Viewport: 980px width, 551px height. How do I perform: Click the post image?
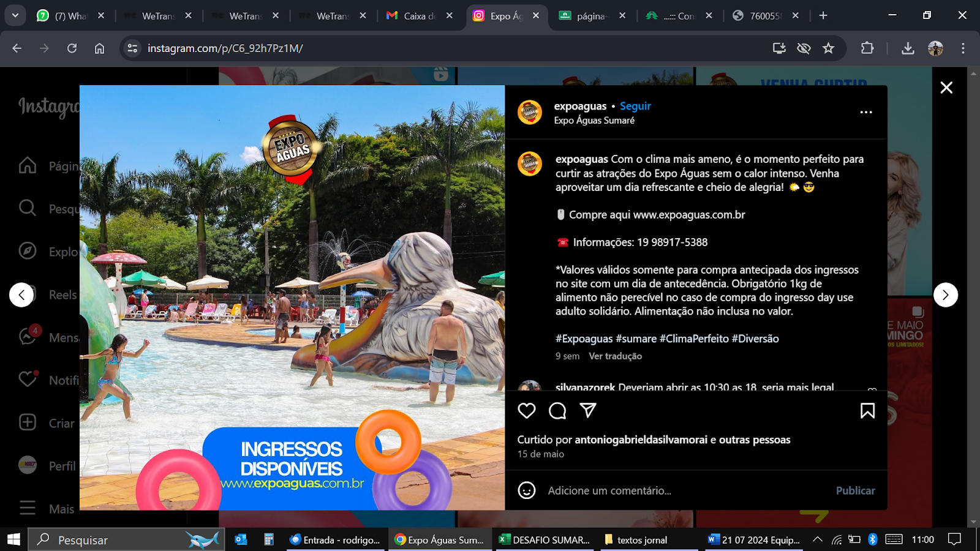[292, 298]
